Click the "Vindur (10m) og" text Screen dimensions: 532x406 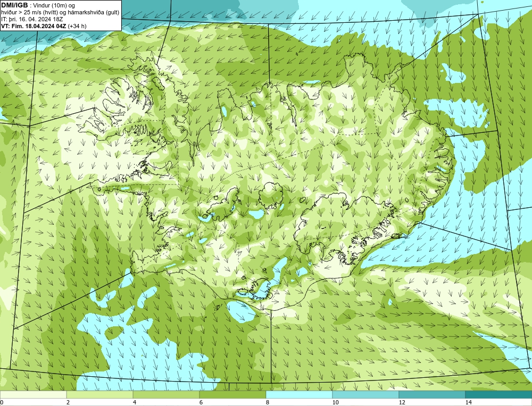[54, 5]
